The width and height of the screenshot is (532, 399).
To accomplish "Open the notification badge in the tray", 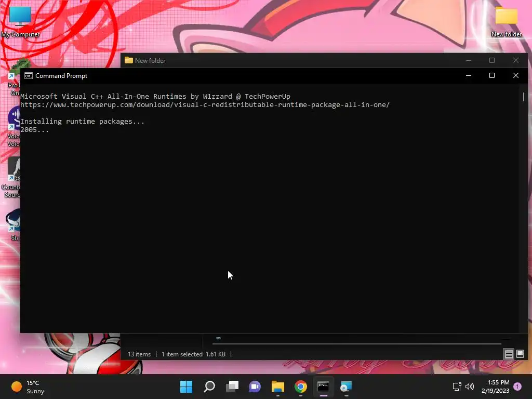I will (517, 387).
